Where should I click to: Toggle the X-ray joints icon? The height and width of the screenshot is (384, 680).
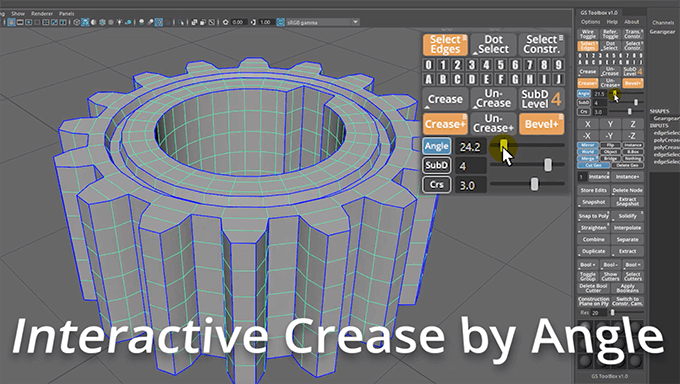(x=212, y=22)
